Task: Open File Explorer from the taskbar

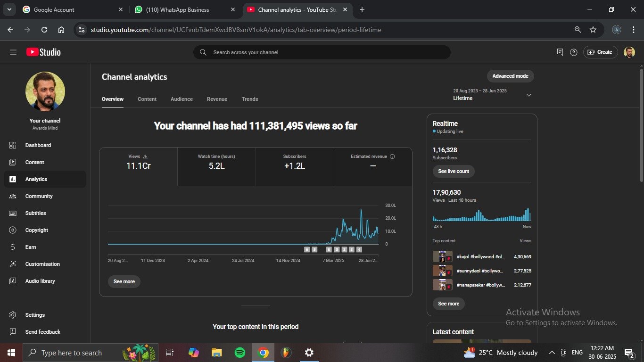Action: click(216, 353)
